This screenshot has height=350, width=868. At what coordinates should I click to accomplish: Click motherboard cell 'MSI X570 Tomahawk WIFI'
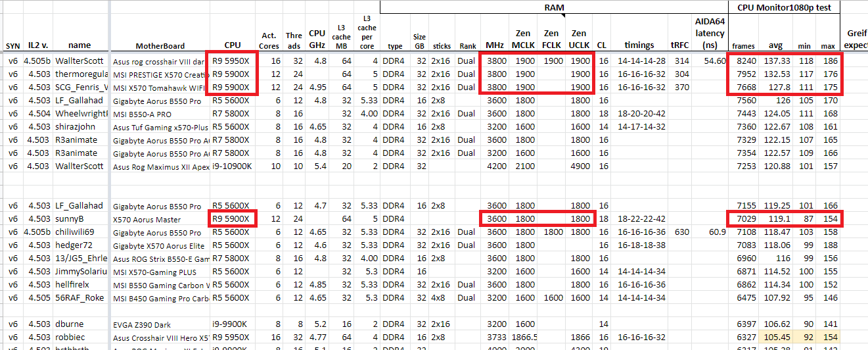158,87
